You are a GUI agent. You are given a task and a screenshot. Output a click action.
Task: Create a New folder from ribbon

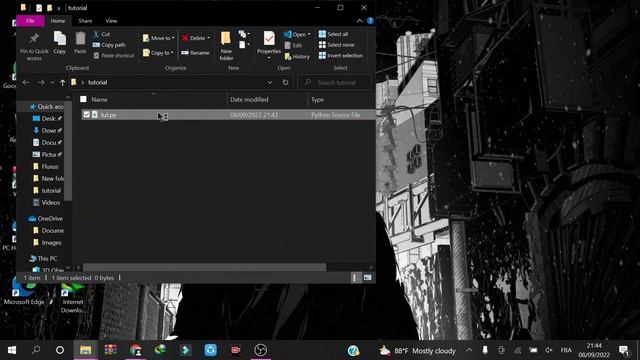click(x=226, y=46)
